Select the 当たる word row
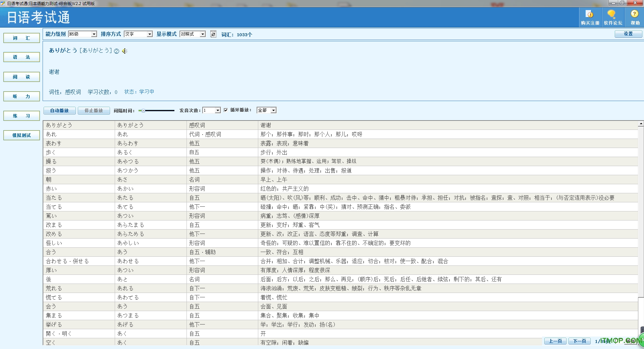 340,198
